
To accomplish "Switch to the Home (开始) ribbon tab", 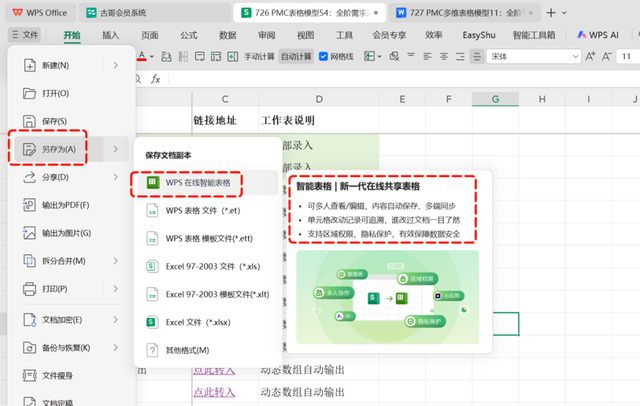I will [x=72, y=35].
